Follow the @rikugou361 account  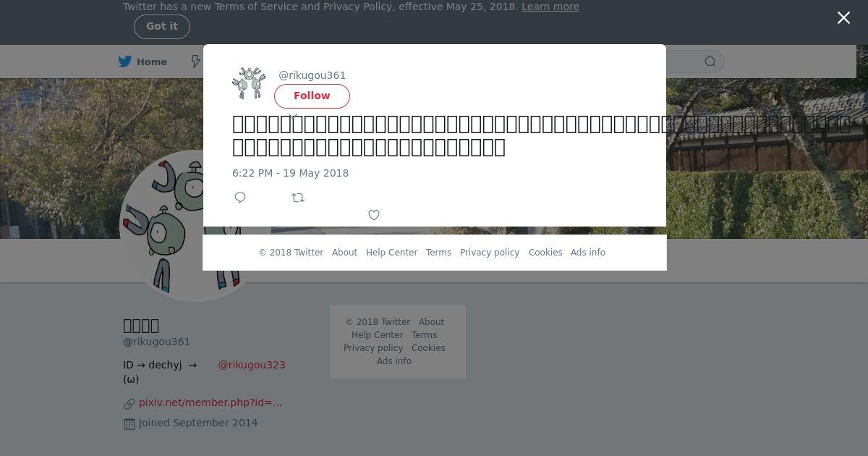point(312,96)
